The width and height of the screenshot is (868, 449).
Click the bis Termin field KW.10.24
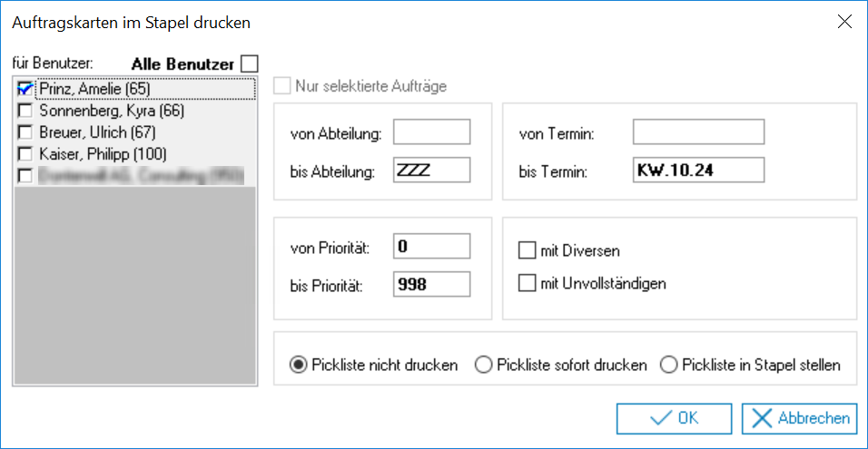(698, 170)
